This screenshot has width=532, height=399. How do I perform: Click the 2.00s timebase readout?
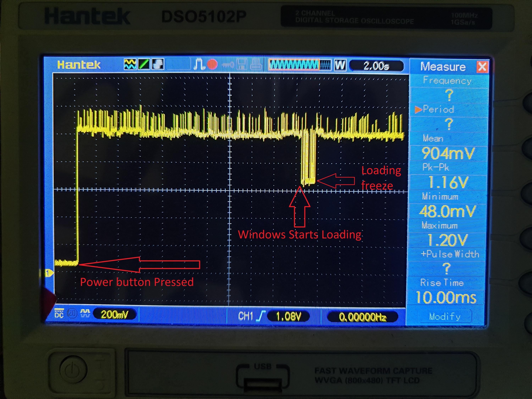pyautogui.click(x=376, y=66)
